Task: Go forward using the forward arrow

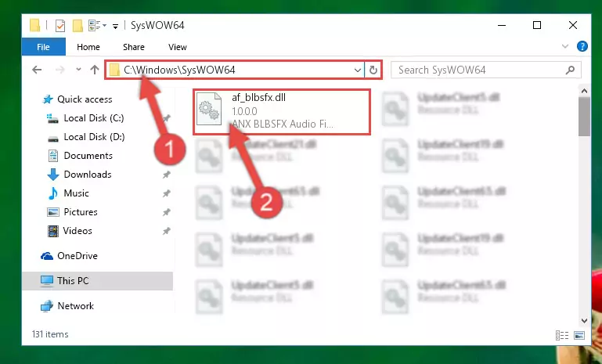Action: (60, 70)
